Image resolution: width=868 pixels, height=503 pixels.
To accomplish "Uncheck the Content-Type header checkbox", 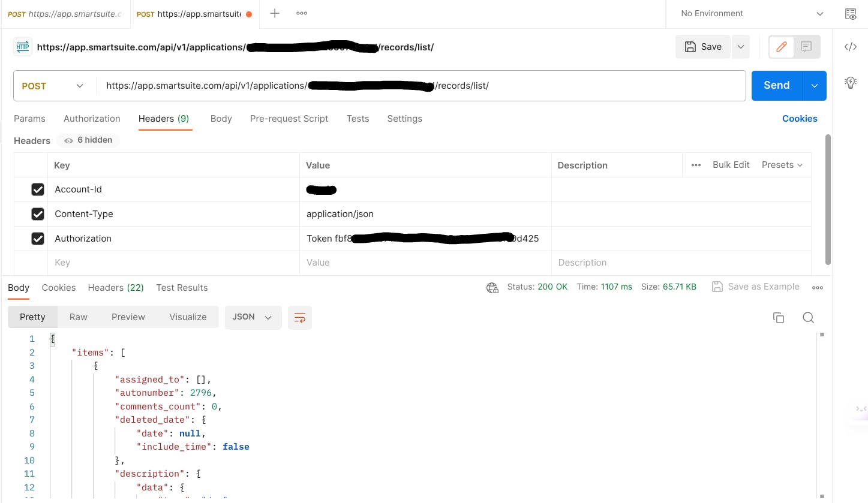I will pyautogui.click(x=38, y=214).
